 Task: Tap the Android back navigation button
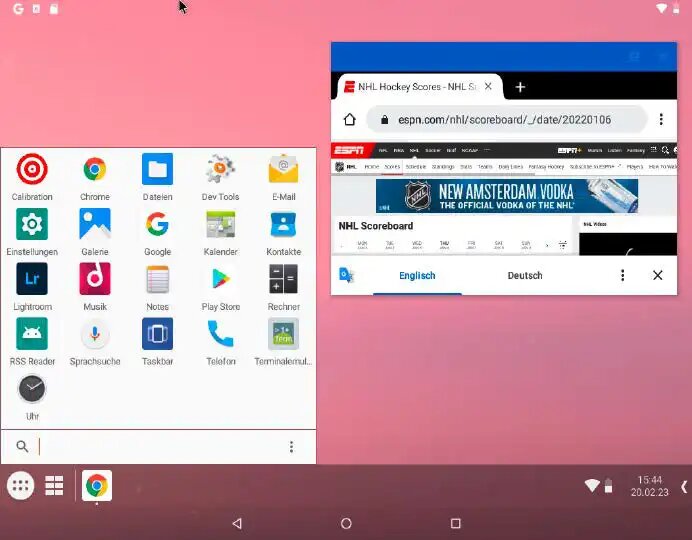point(237,523)
